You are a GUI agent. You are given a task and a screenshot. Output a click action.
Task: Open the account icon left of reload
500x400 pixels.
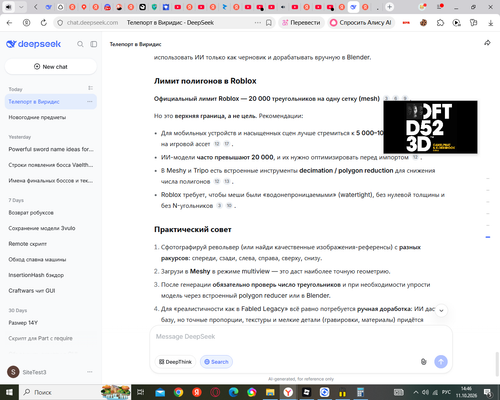(26, 23)
